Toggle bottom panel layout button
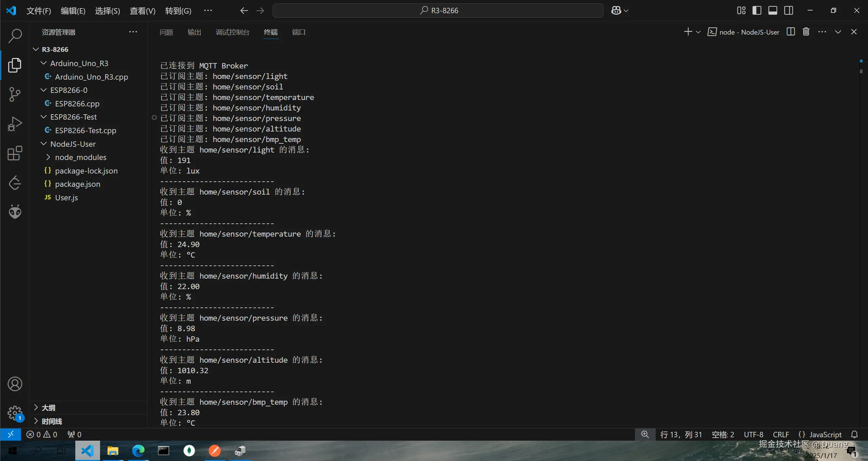The image size is (868, 461). [x=773, y=11]
